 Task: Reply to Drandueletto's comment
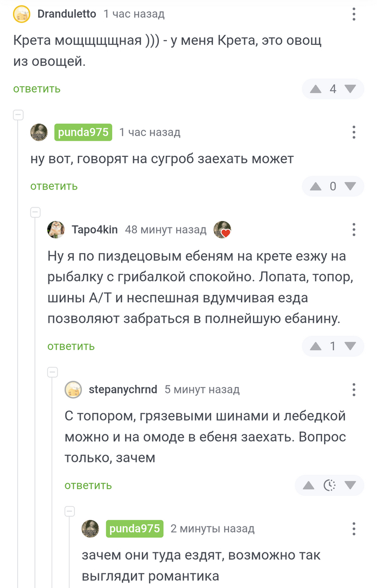click(36, 89)
